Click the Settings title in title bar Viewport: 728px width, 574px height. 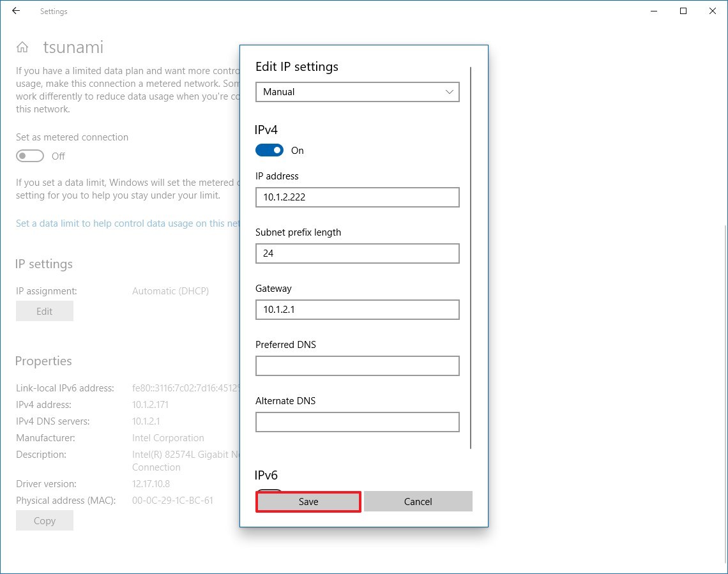(x=54, y=11)
